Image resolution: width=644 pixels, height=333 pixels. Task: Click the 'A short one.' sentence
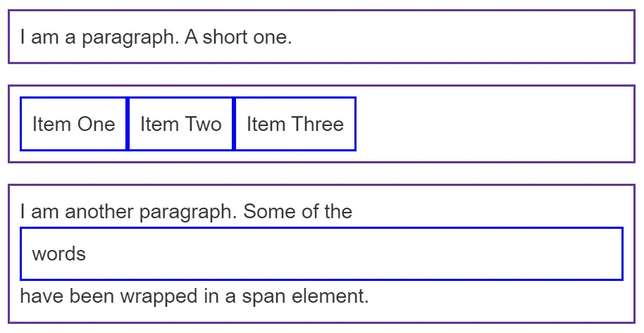coord(238,37)
